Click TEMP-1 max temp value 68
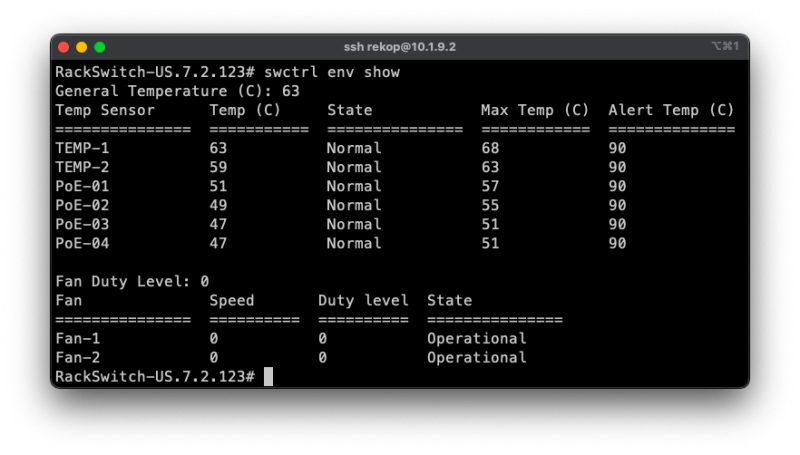This screenshot has height=455, width=800. (x=490, y=148)
